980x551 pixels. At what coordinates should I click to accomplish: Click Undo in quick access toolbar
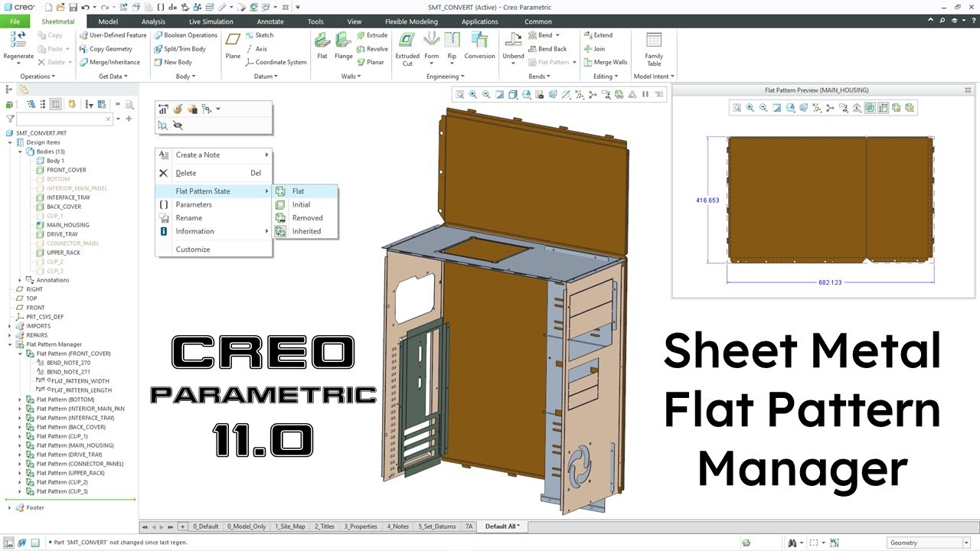click(86, 7)
